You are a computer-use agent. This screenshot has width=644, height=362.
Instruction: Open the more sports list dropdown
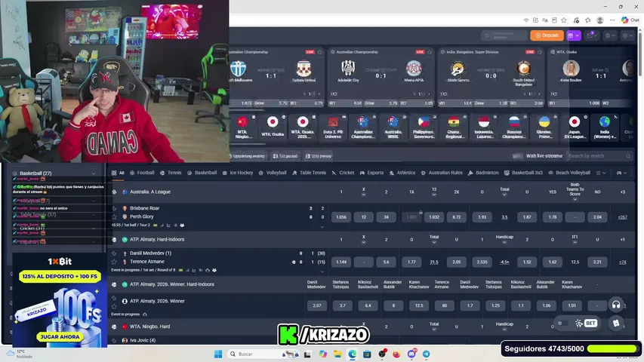coord(601,173)
